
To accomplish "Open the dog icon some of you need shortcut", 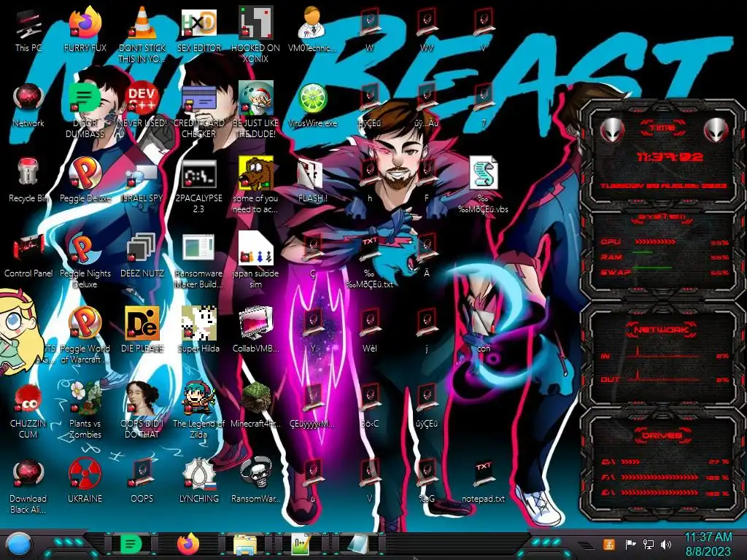I will 256,186.
